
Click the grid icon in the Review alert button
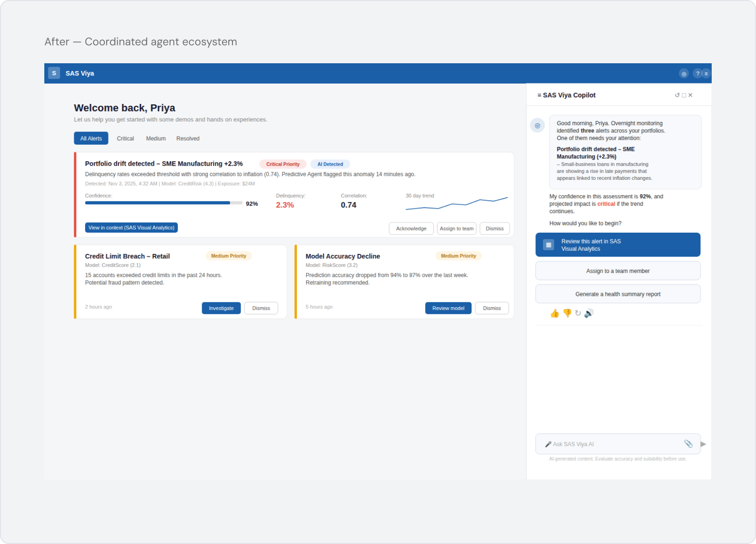point(548,245)
